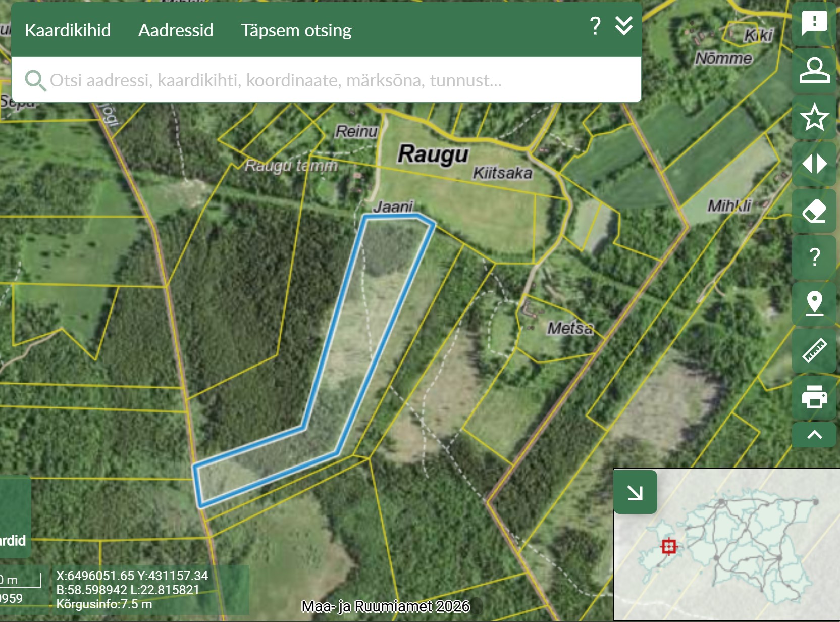Select the ruler measurement tool
The image size is (840, 622).
pos(814,351)
